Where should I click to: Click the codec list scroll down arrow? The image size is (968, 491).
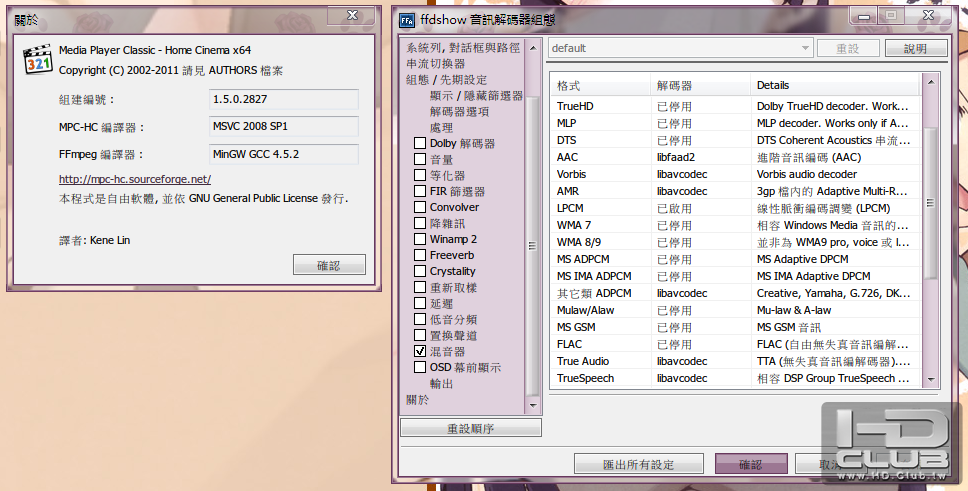[930, 380]
